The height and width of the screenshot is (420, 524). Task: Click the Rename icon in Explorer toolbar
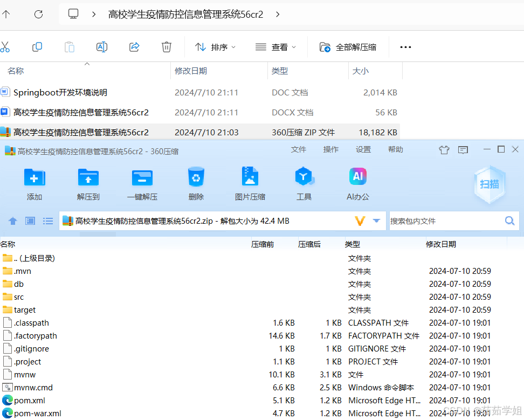tap(101, 47)
